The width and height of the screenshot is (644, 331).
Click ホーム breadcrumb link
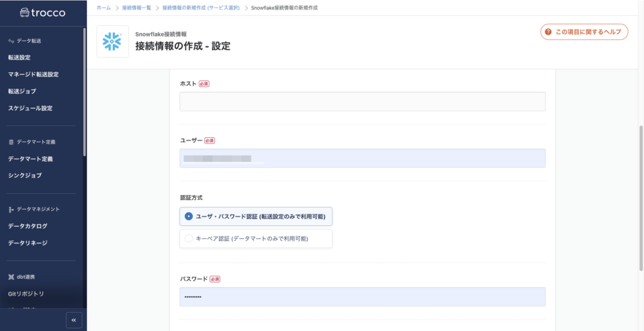coord(104,8)
